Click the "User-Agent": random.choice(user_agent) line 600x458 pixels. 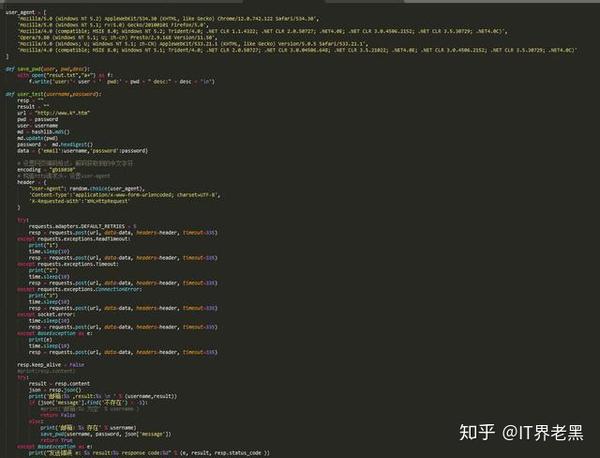pos(87,189)
